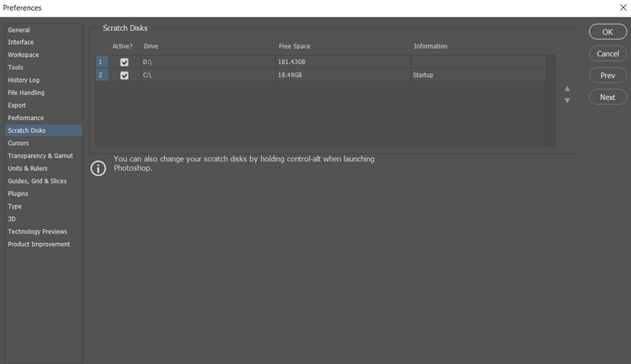Click the Drive column header
The width and height of the screenshot is (631, 364).
[151, 46]
